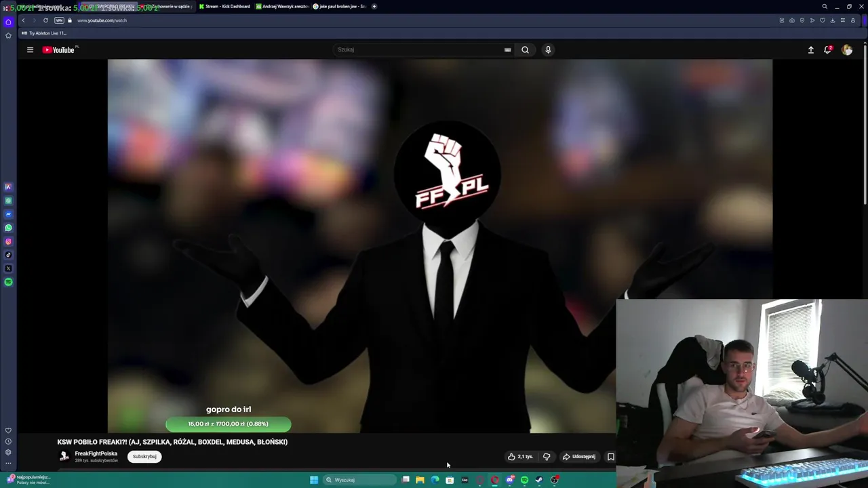Click the video title KSW POBIŁO FREAKI
The width and height of the screenshot is (868, 488).
(172, 442)
